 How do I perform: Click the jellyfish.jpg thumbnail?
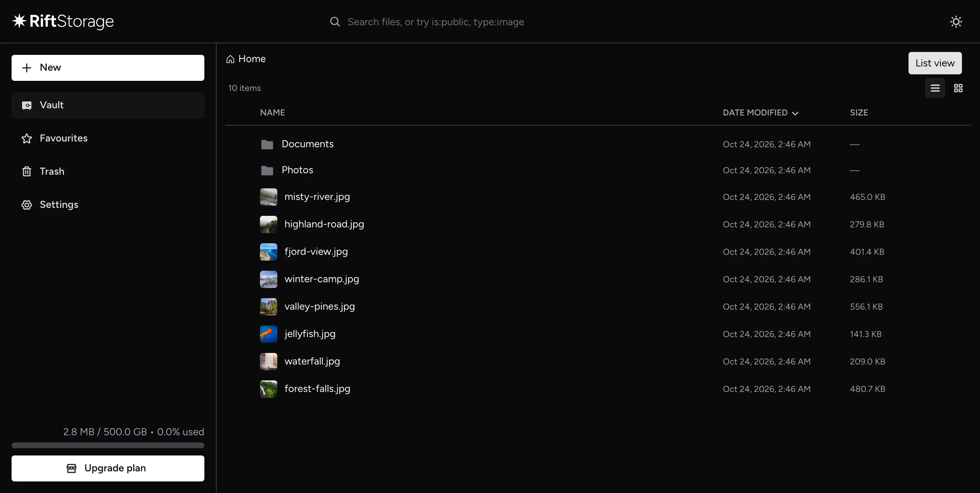click(x=269, y=334)
